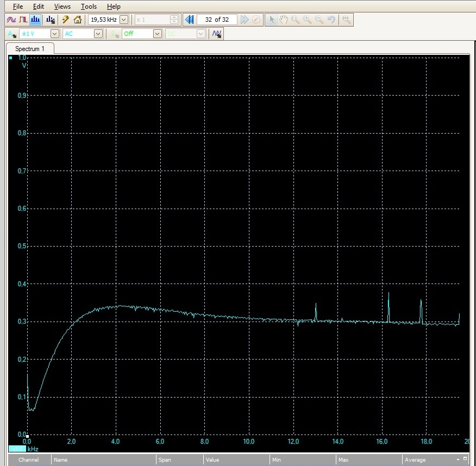
Task: Select the arrow pointer selection tool
Action: pos(271,20)
